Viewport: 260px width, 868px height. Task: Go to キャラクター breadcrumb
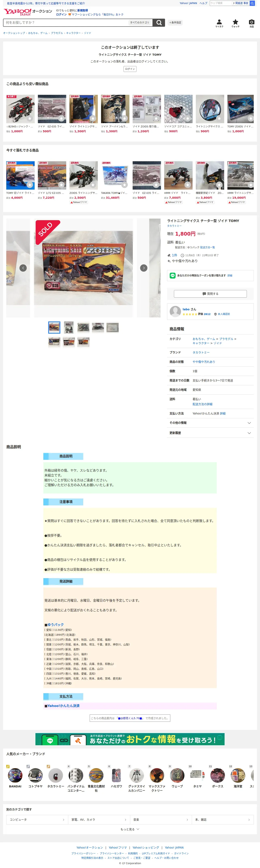point(73,33)
